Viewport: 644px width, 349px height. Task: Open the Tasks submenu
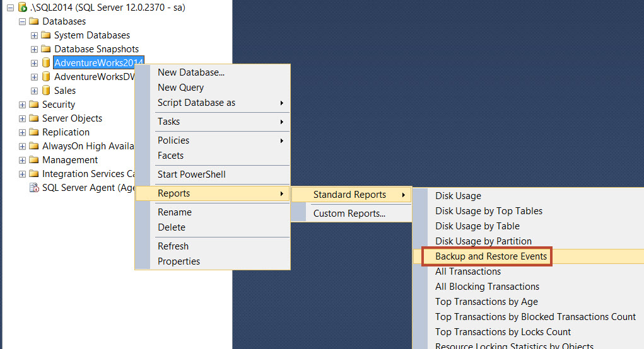213,122
